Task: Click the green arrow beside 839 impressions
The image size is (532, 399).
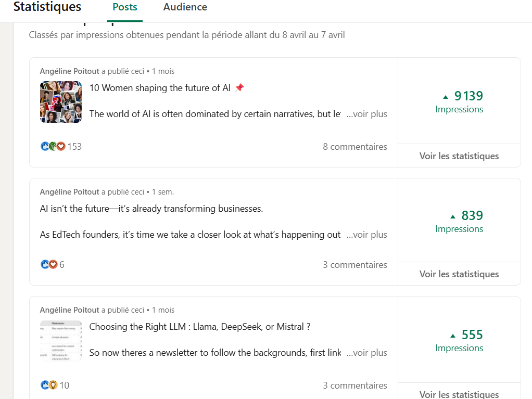Action: tap(453, 216)
